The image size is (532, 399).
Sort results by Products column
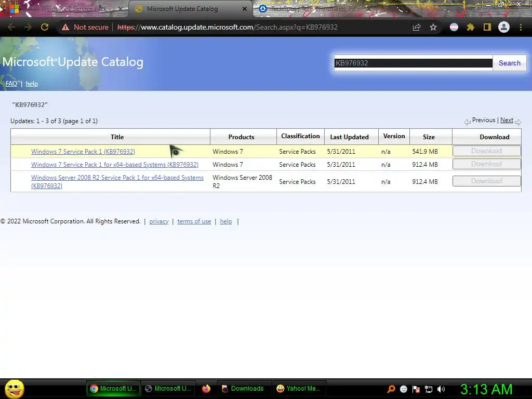(241, 137)
